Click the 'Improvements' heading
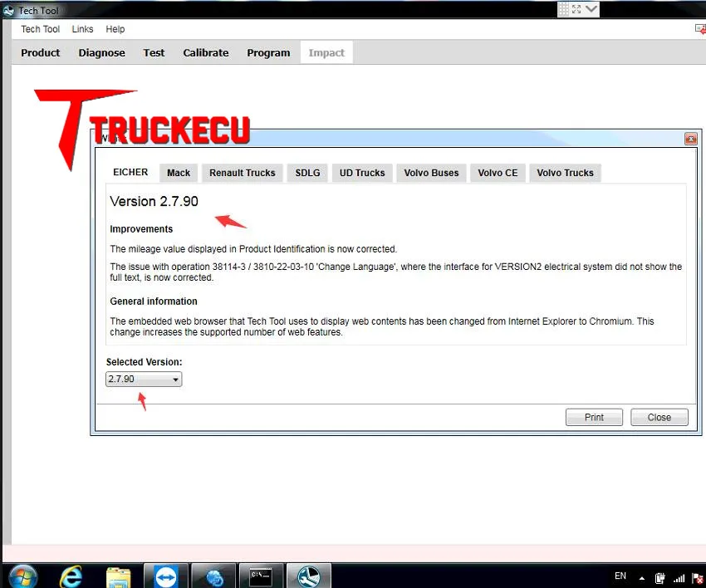The width and height of the screenshot is (706, 588). tap(141, 228)
